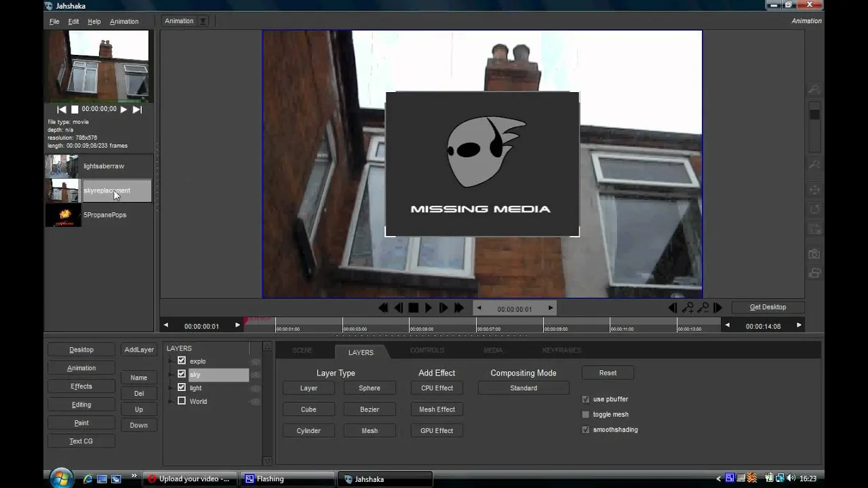Choose the Sphere layer type
Screen dimensions: 868x488
coord(370,388)
